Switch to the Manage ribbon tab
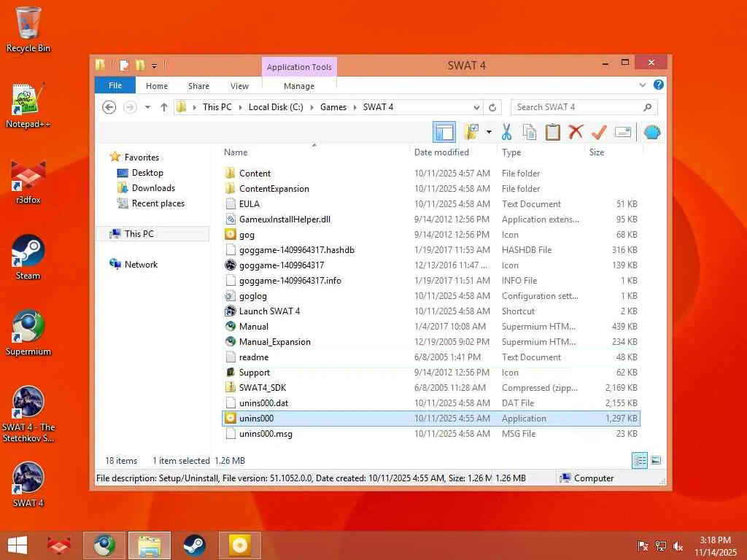This screenshot has height=560, width=747. click(x=298, y=86)
